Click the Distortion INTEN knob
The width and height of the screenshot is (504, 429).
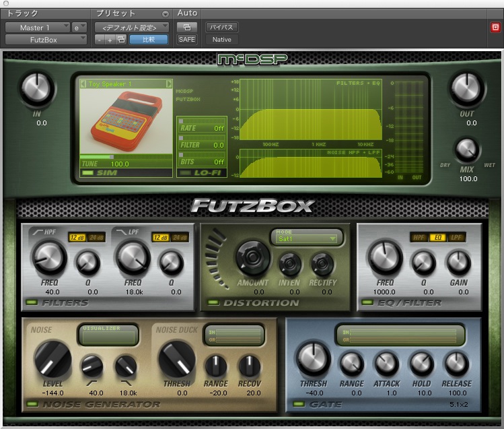point(290,264)
